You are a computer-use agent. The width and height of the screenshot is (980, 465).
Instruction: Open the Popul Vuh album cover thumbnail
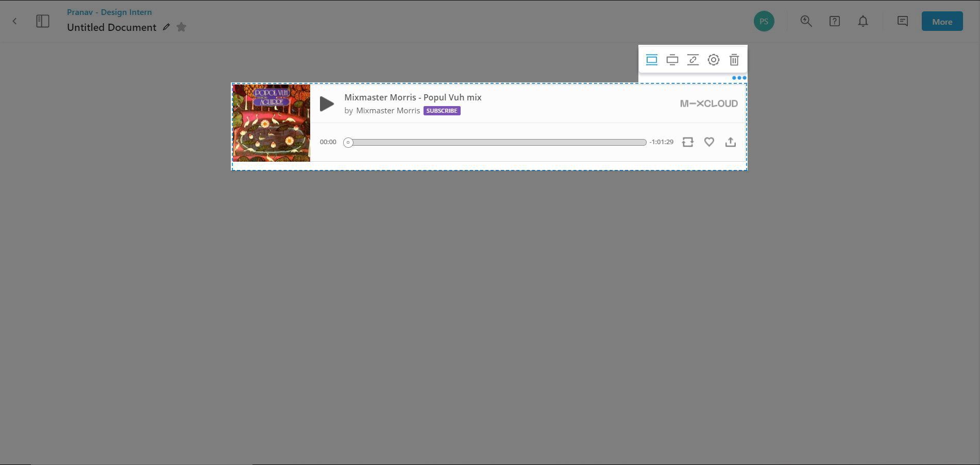(x=272, y=123)
